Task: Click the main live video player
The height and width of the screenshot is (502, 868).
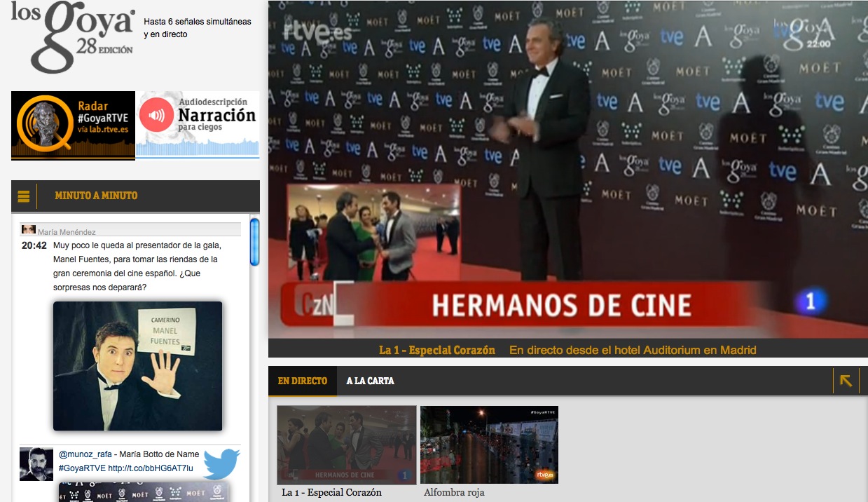Action: (568, 170)
